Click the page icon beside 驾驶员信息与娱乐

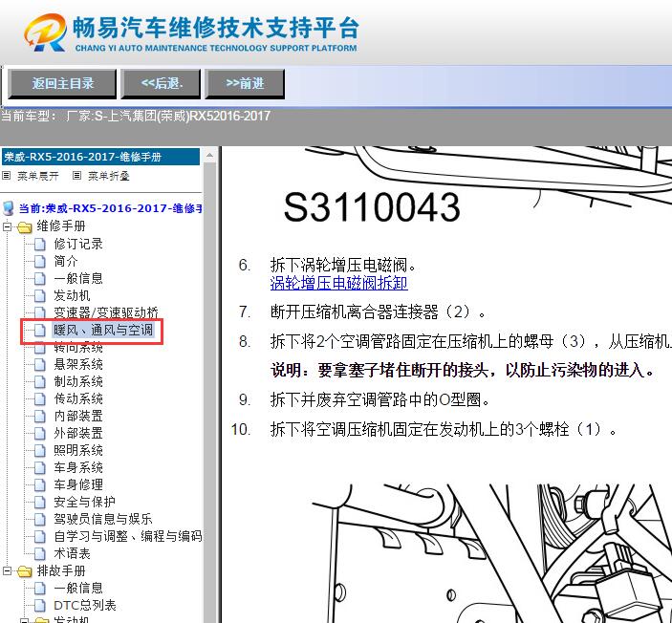click(x=40, y=519)
